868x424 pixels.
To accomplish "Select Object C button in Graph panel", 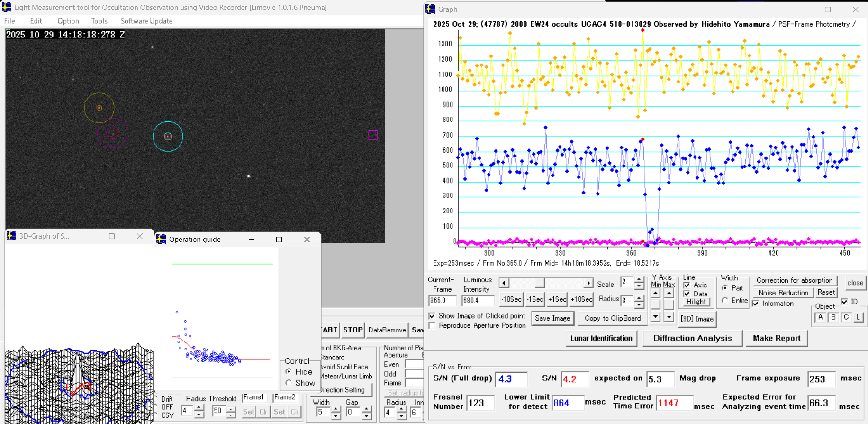I will tap(846, 318).
